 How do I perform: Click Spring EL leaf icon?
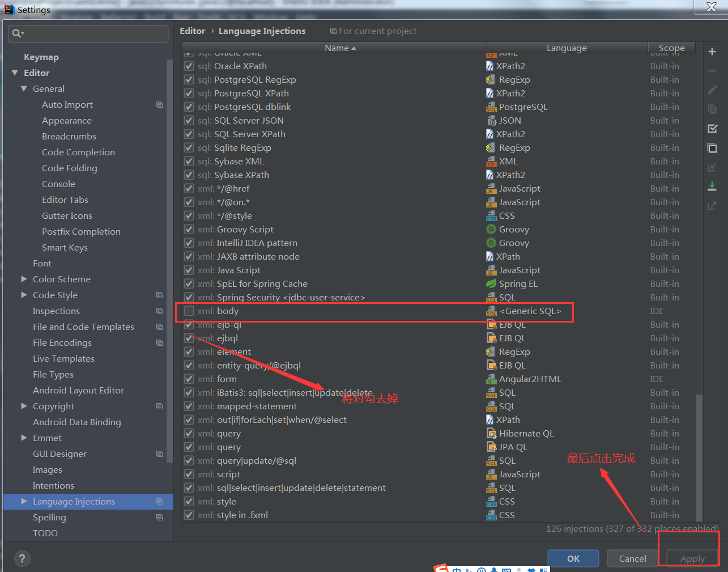(491, 283)
